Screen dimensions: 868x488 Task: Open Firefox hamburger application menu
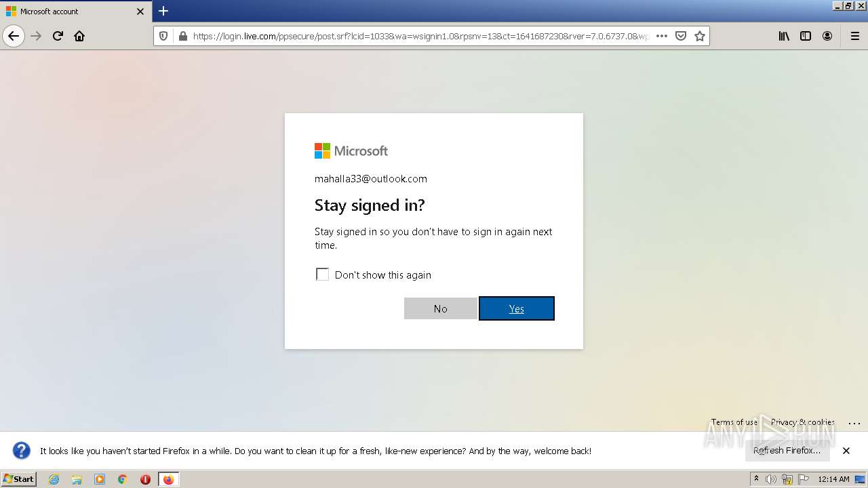[854, 36]
